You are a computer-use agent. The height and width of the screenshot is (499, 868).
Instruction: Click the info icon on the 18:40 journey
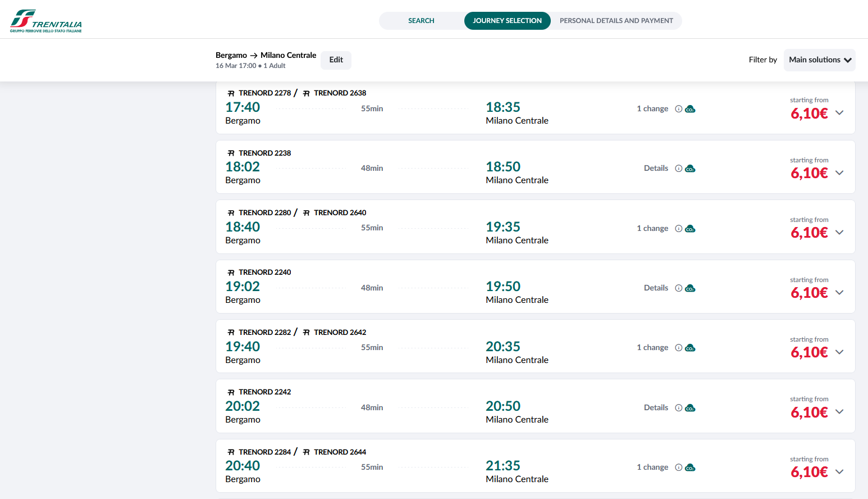(x=678, y=229)
